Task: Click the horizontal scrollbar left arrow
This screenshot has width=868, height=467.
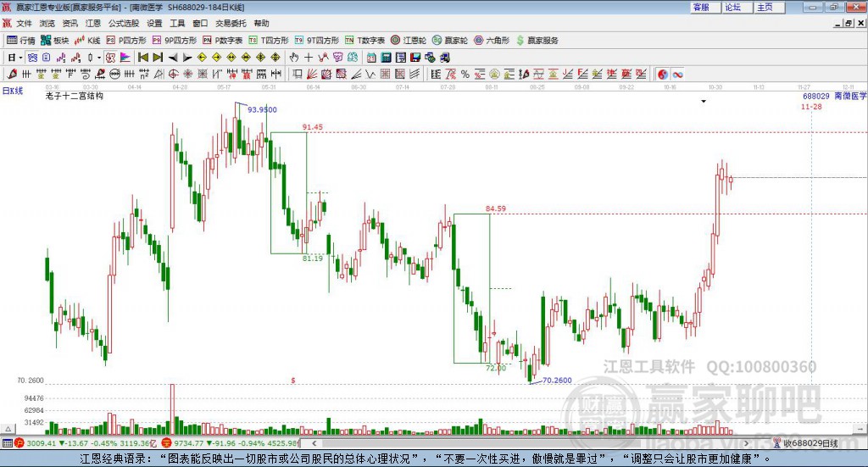Action: coord(314,443)
